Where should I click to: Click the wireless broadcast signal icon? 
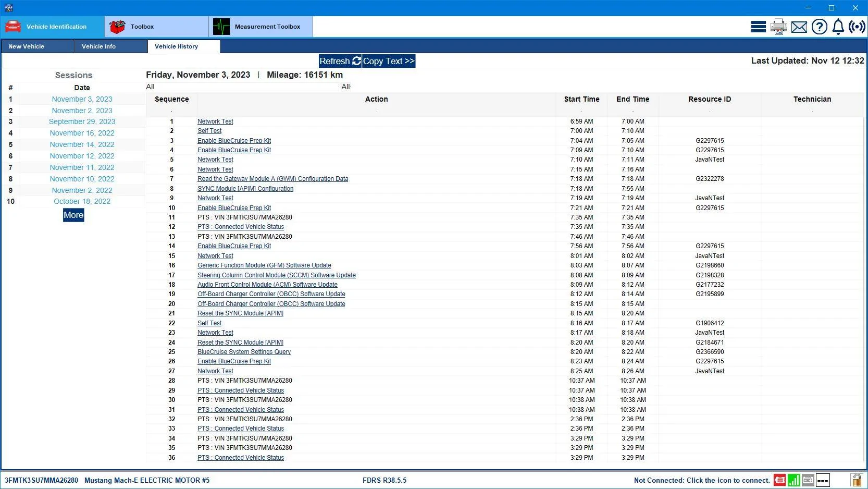coord(857,27)
